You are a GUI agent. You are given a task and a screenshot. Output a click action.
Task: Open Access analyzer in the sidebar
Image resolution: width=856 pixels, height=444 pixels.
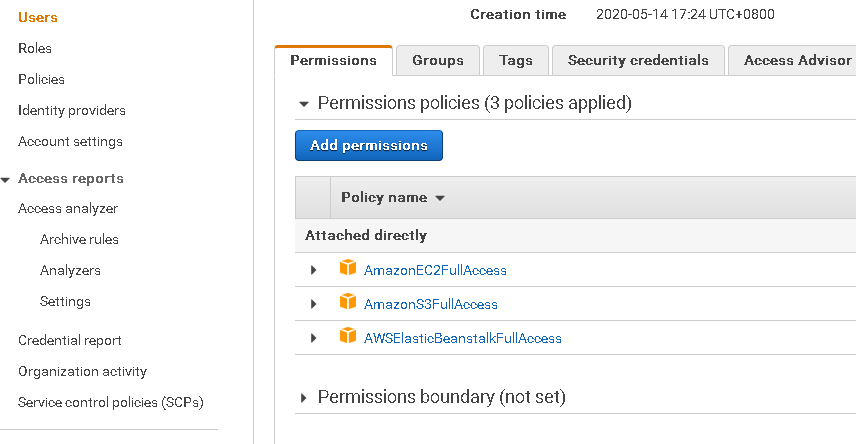[x=68, y=209]
